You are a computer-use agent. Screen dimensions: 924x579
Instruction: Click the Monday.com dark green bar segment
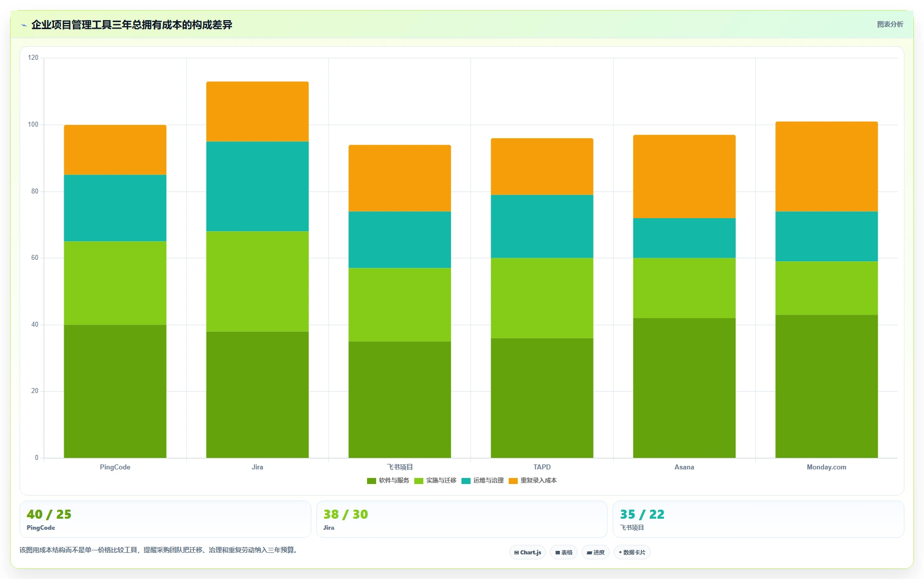coord(827,387)
